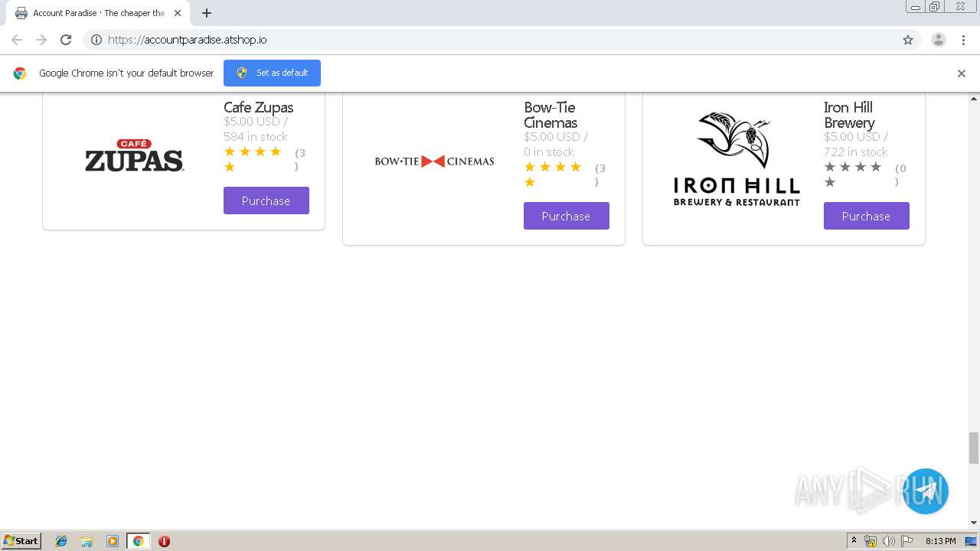Purchase the Bow-Tie Cinemas account
The width and height of the screenshot is (980, 551).
click(x=567, y=216)
